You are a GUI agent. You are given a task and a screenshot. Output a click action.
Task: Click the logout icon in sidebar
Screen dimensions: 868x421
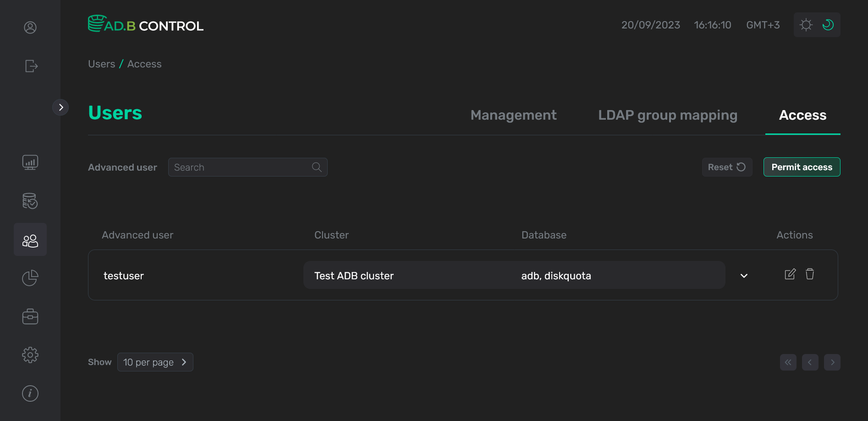[31, 66]
